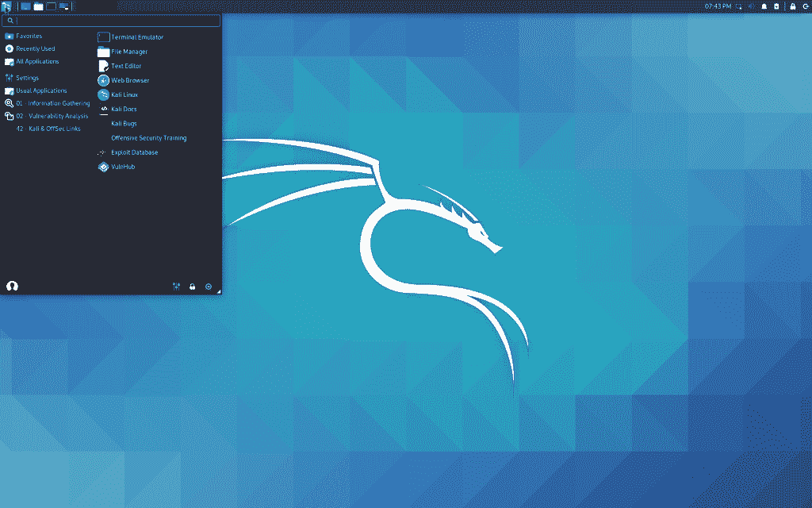Viewport: 812px width, 508px height.
Task: Click the muted volume tray icon
Action: (x=752, y=6)
